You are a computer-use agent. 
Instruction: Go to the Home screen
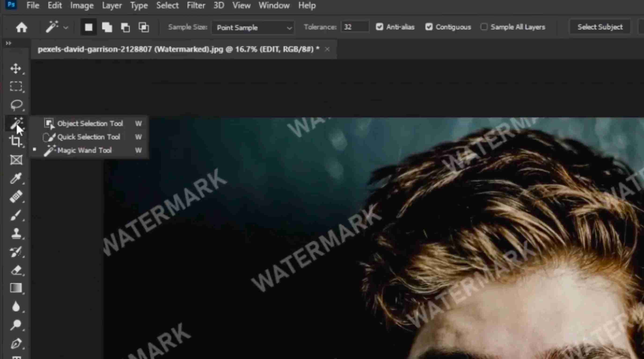pos(22,27)
